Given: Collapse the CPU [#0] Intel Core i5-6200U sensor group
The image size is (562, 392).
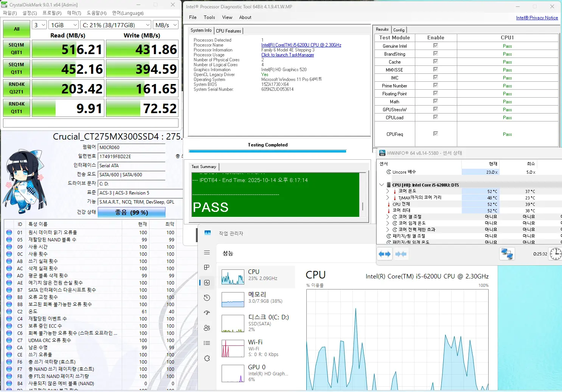Looking at the screenshot, I should tap(382, 185).
